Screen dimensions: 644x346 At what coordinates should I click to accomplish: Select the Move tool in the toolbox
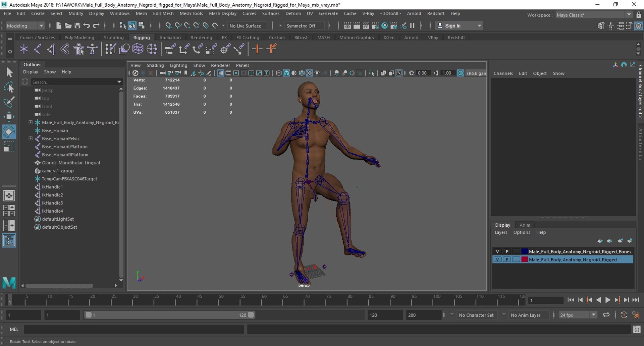click(9, 117)
